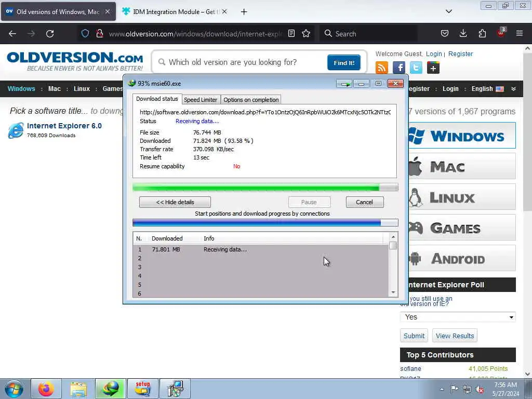Open the Facebook icon on Oldversion header
The height and width of the screenshot is (399, 532).
[x=399, y=68]
